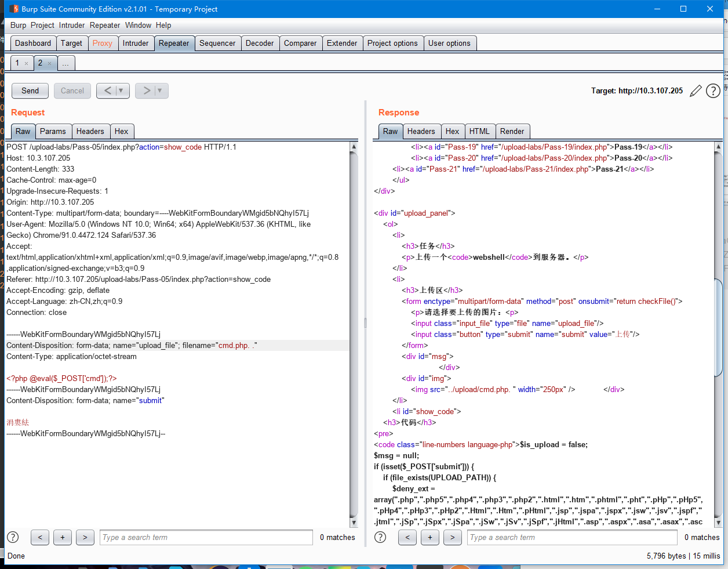
Task: Switch to the Extender tab
Action: [342, 43]
